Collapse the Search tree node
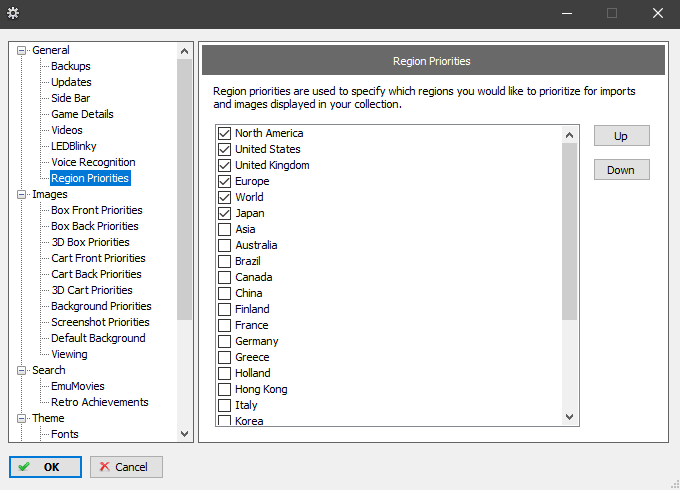The image size is (680, 490). click(x=21, y=370)
